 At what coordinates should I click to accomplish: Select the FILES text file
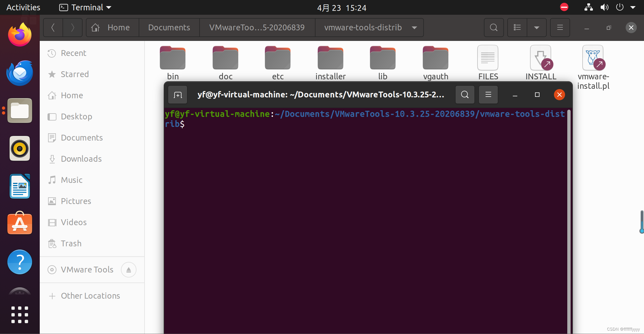(488, 63)
